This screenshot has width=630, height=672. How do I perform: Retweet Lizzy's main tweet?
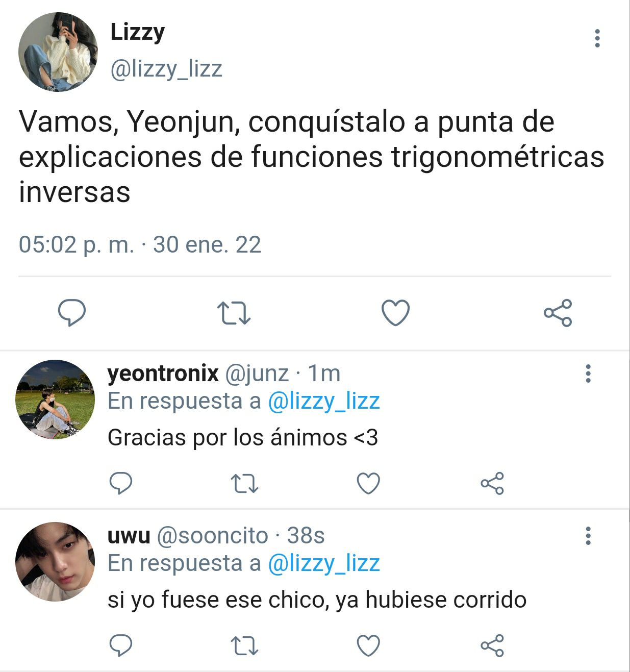[234, 313]
